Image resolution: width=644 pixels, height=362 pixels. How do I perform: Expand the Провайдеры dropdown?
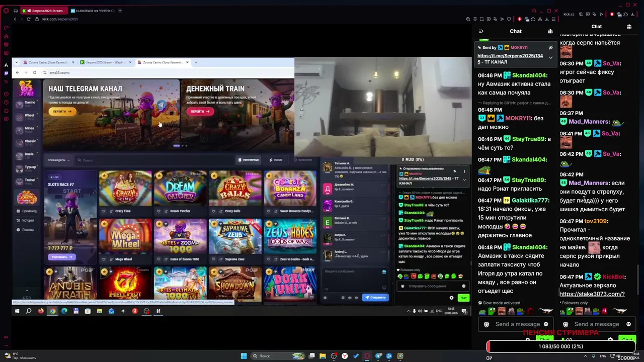point(58,160)
